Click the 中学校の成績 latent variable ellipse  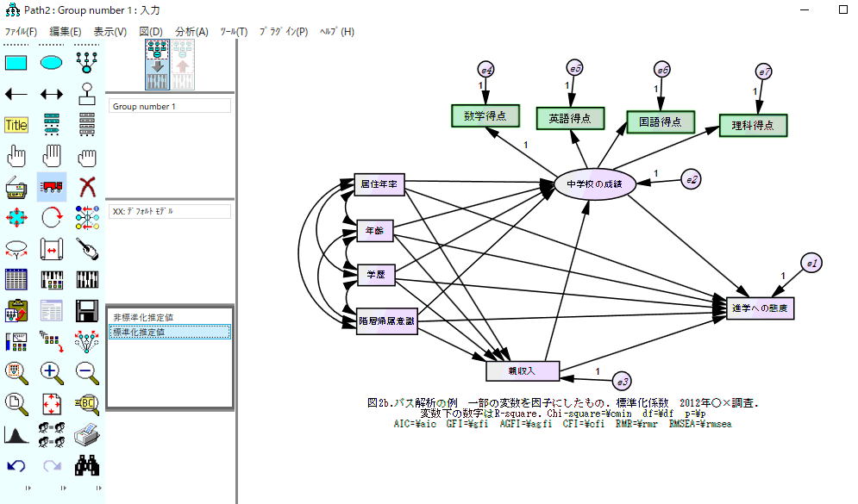(594, 184)
